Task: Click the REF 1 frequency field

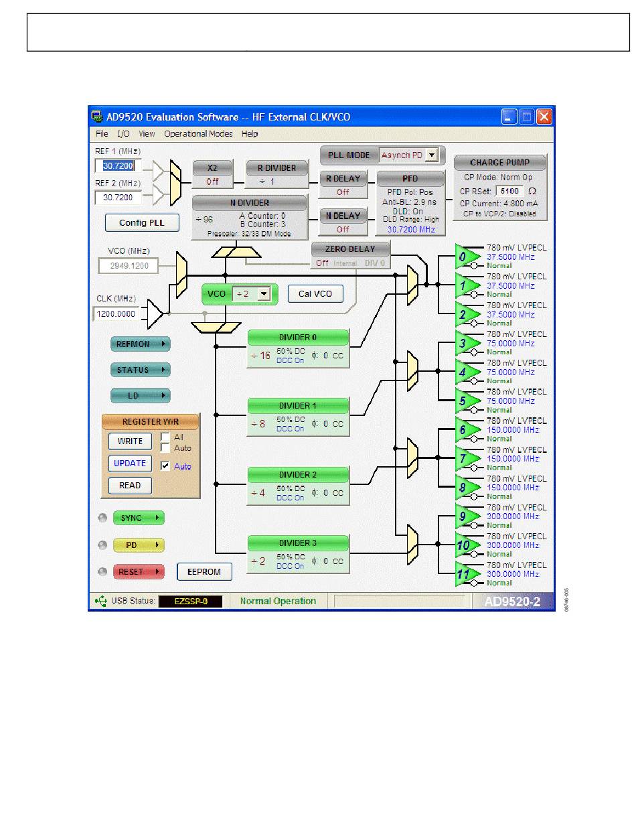Action: (x=118, y=165)
